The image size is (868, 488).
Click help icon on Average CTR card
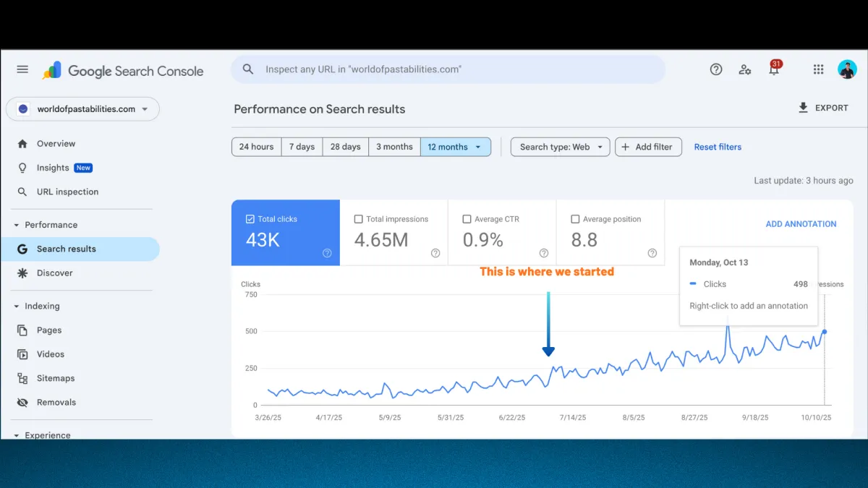[x=544, y=253]
